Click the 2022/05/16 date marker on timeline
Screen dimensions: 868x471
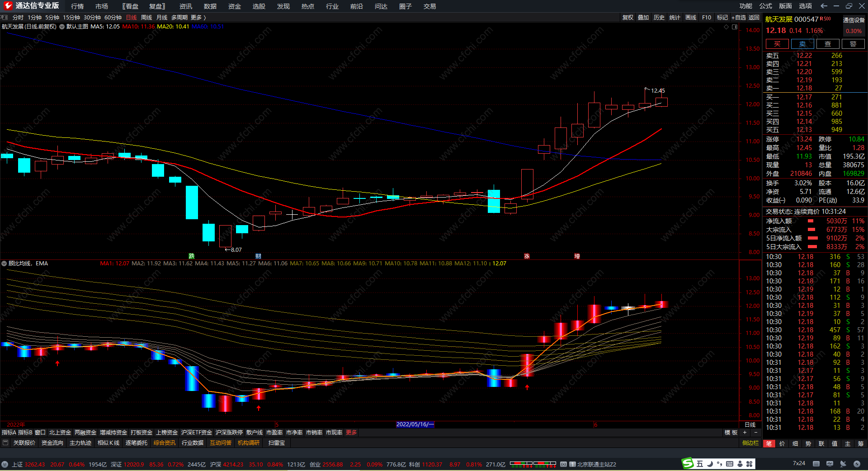coord(415,424)
